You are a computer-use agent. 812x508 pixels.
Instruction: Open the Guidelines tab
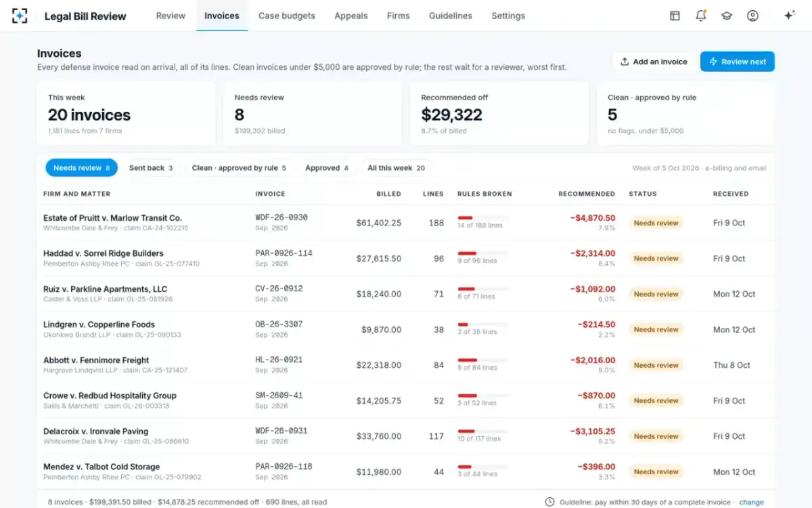tap(451, 16)
